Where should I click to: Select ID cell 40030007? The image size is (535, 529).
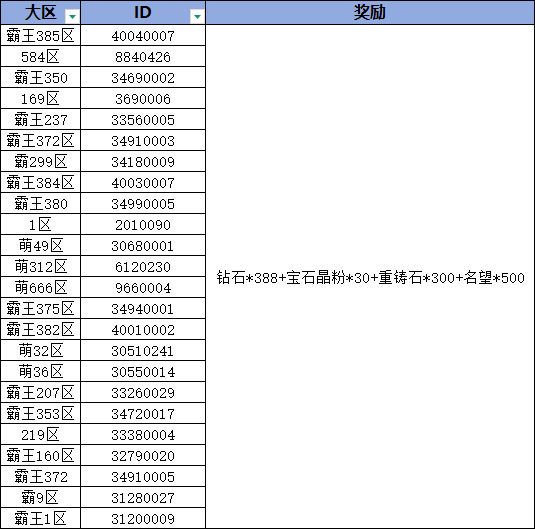(143, 182)
